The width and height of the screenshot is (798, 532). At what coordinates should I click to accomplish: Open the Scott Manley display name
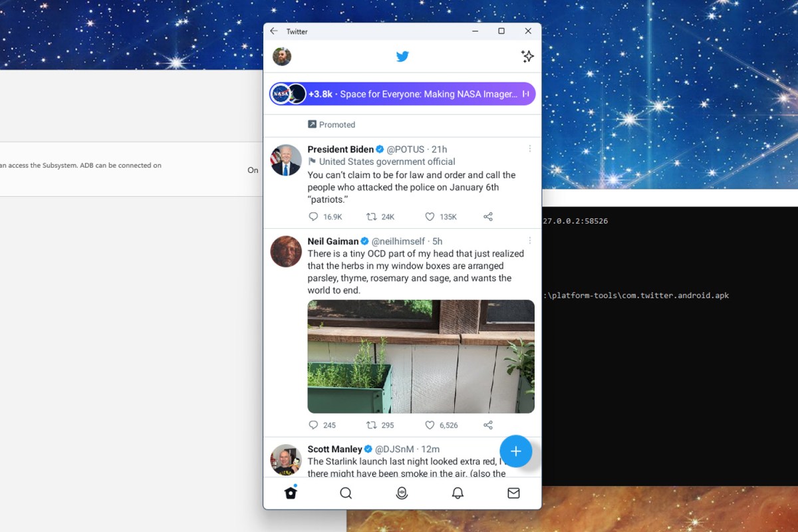[x=334, y=450]
